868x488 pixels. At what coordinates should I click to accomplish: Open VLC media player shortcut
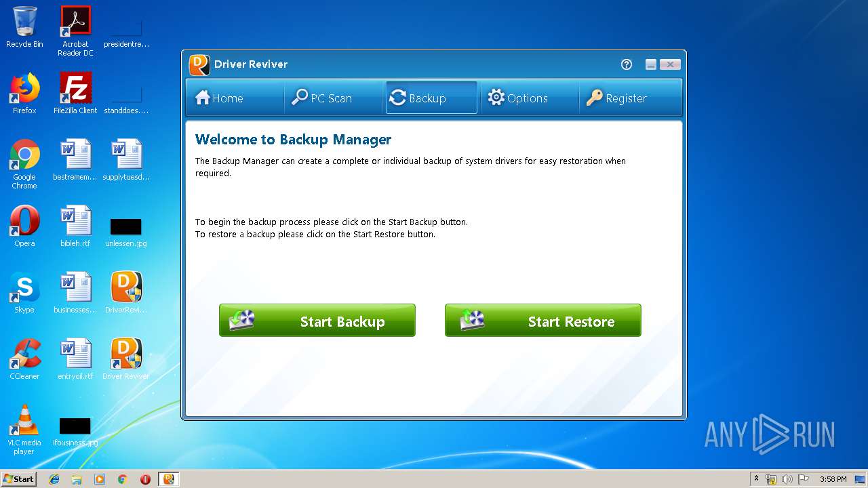[24, 430]
